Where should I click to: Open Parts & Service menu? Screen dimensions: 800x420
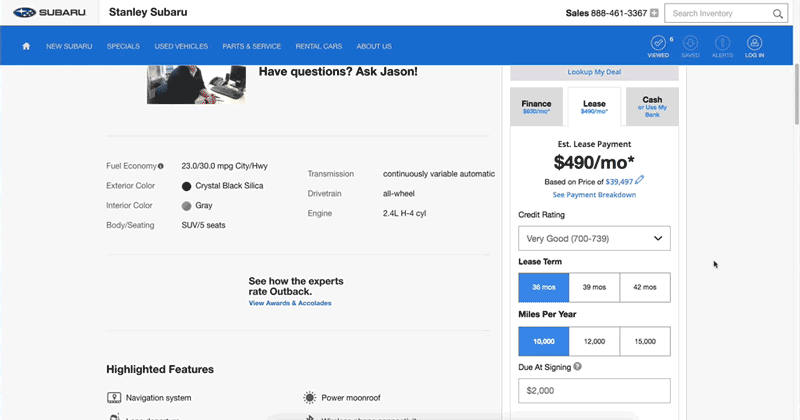pos(252,46)
